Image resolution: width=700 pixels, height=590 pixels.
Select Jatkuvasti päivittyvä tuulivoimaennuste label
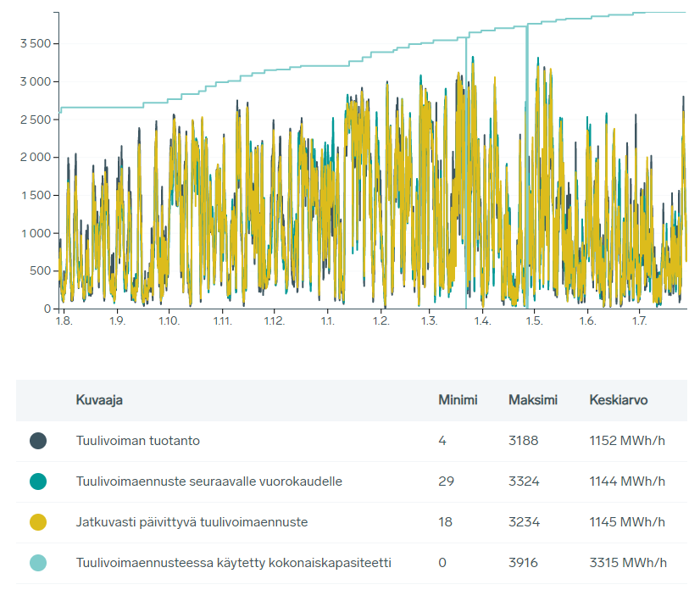click(192, 522)
